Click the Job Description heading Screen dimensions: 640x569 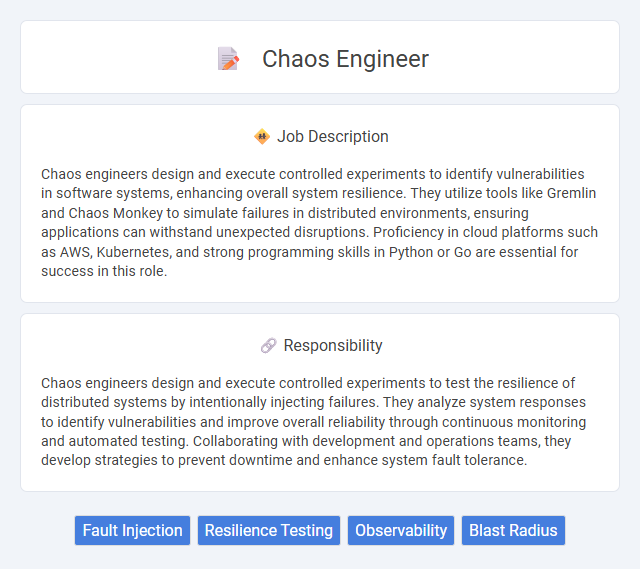tap(333, 136)
